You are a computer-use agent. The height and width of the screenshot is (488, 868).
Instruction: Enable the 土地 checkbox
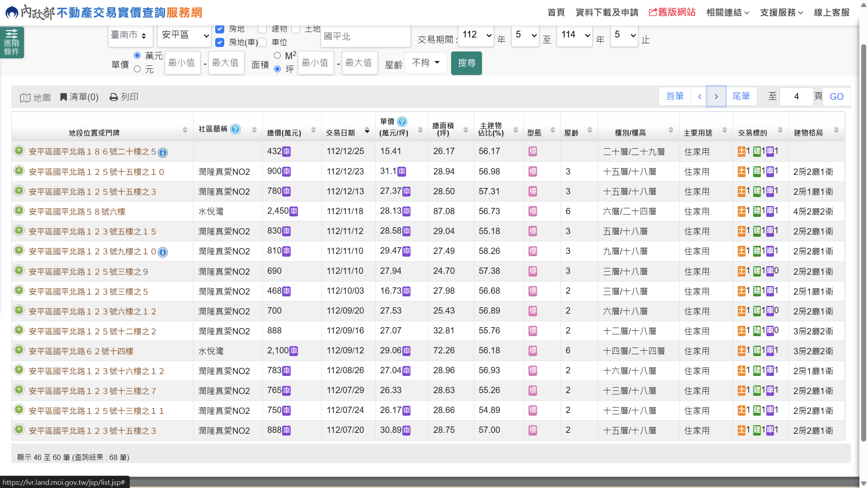pyautogui.click(x=296, y=29)
